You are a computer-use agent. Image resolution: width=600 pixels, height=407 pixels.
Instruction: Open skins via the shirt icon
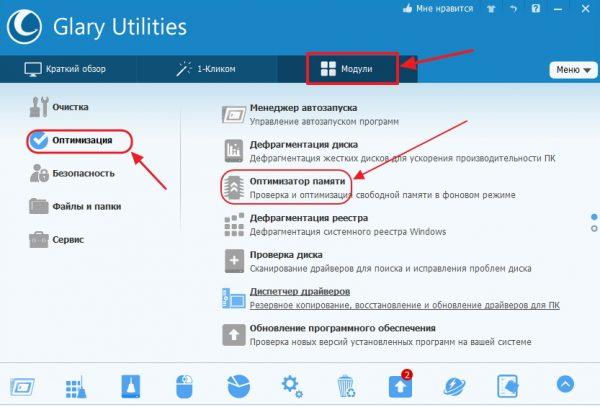click(x=491, y=9)
